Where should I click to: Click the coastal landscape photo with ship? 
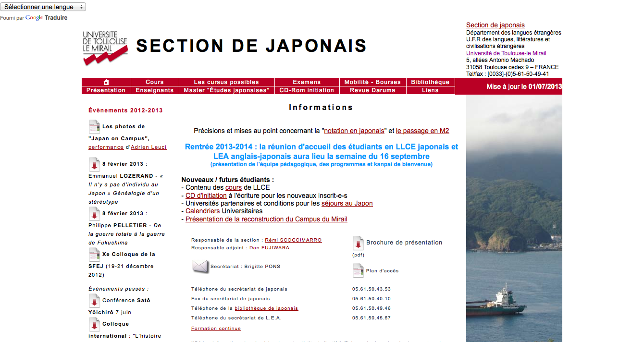514,216
